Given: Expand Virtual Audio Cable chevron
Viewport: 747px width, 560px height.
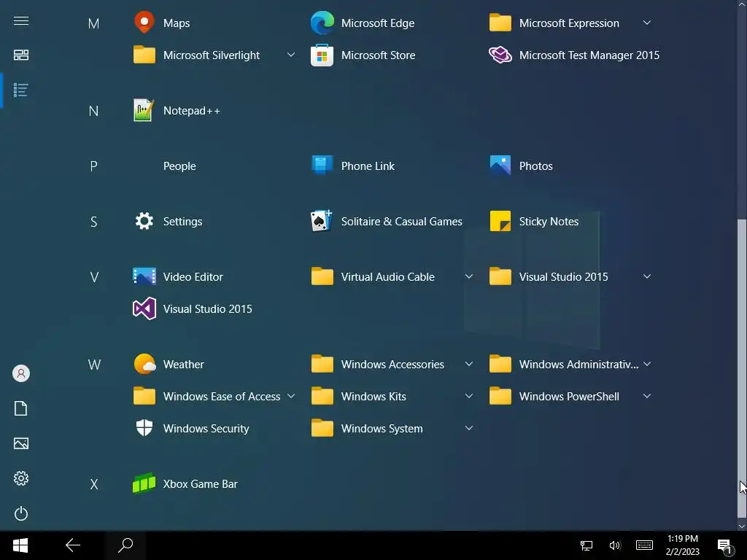Looking at the screenshot, I should coord(469,276).
